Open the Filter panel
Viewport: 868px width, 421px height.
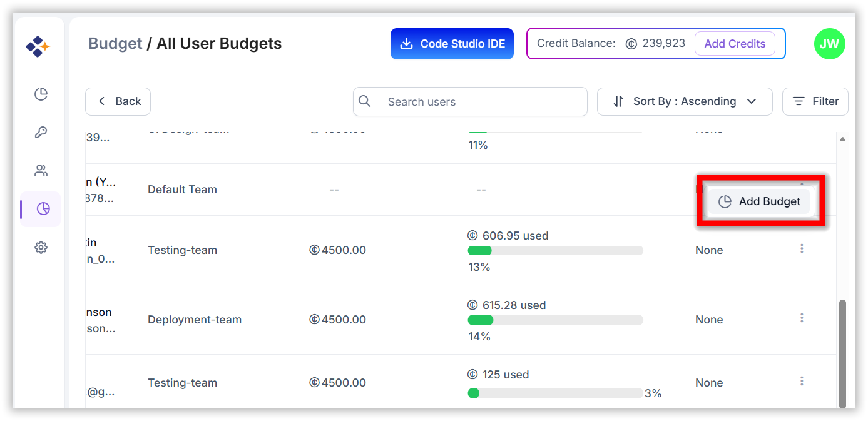tap(815, 101)
